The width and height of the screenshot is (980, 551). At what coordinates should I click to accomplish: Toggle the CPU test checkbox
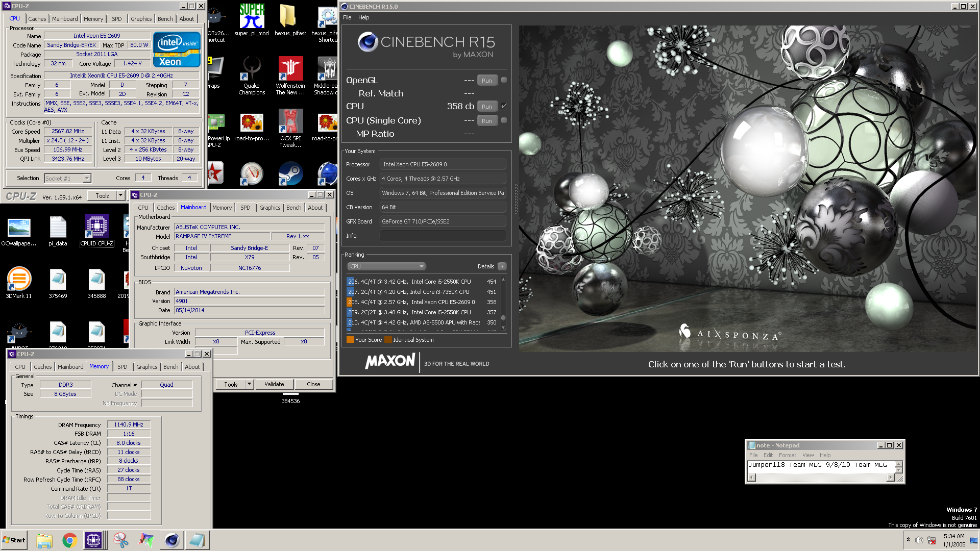point(504,106)
